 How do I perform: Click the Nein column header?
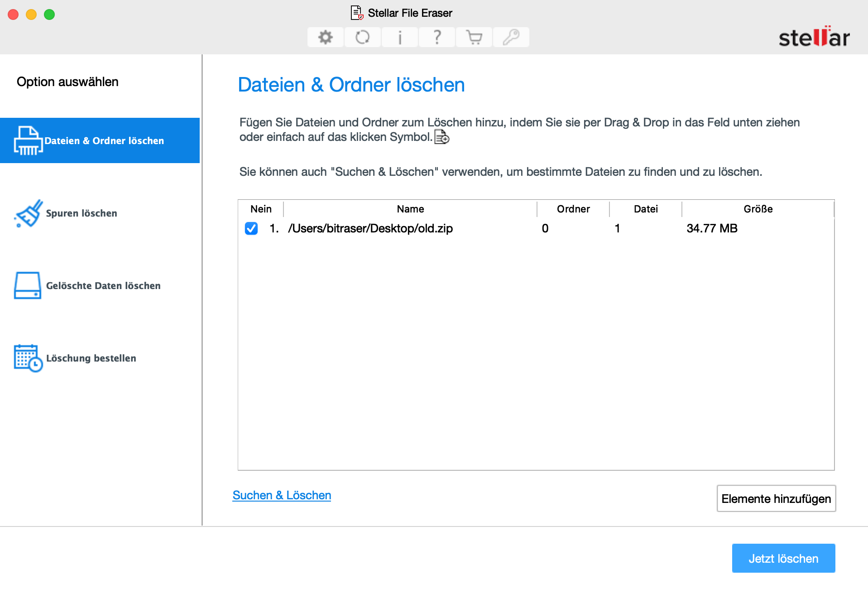(x=261, y=209)
